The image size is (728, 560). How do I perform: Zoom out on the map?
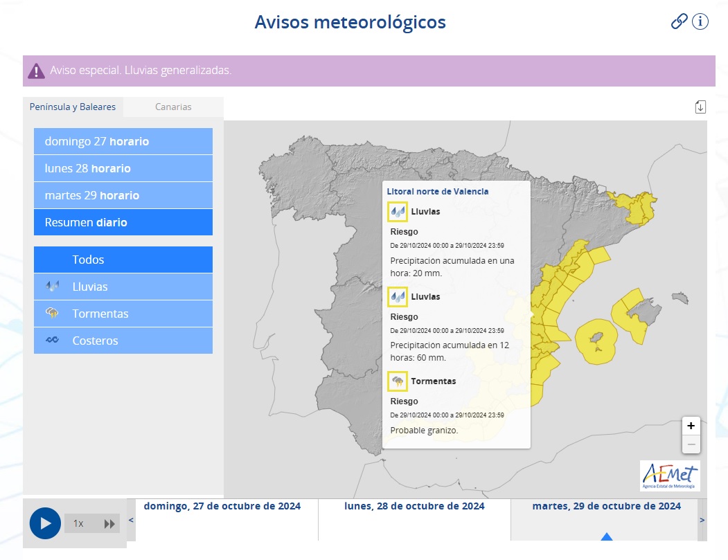point(691,444)
